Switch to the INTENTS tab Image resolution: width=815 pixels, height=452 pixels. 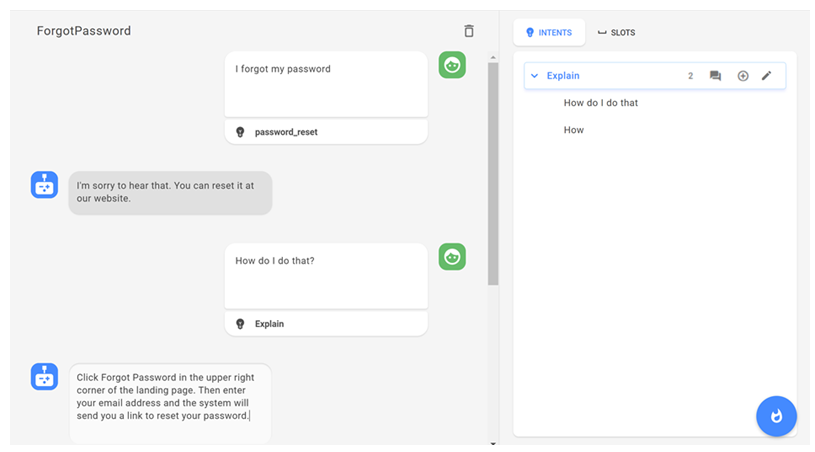click(549, 32)
